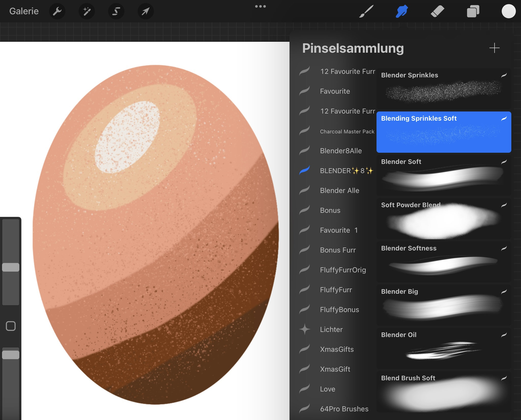
Task: Open the XmasGifts brush set
Action: coord(337,349)
